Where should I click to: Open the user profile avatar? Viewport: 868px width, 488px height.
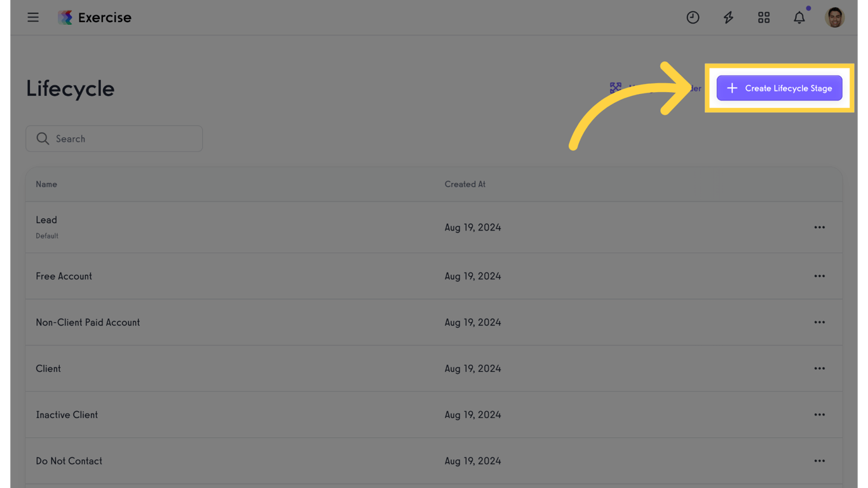click(x=834, y=18)
